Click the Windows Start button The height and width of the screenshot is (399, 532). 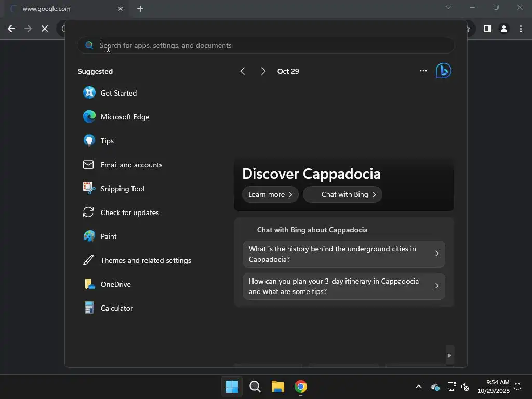click(x=232, y=387)
